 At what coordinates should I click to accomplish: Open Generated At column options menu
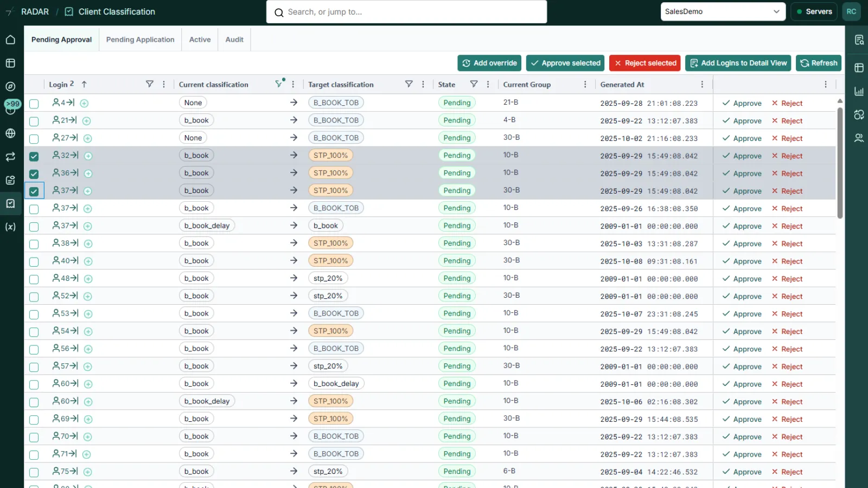[702, 85]
